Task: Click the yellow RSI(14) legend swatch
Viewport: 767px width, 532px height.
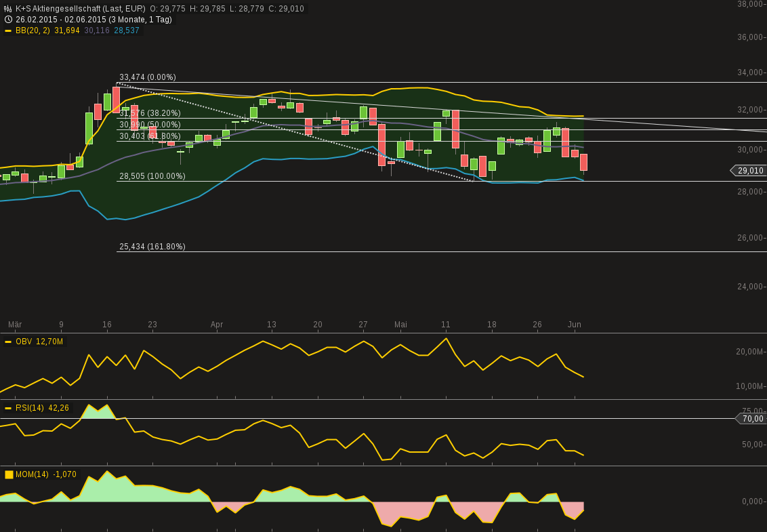Action: tap(8, 408)
